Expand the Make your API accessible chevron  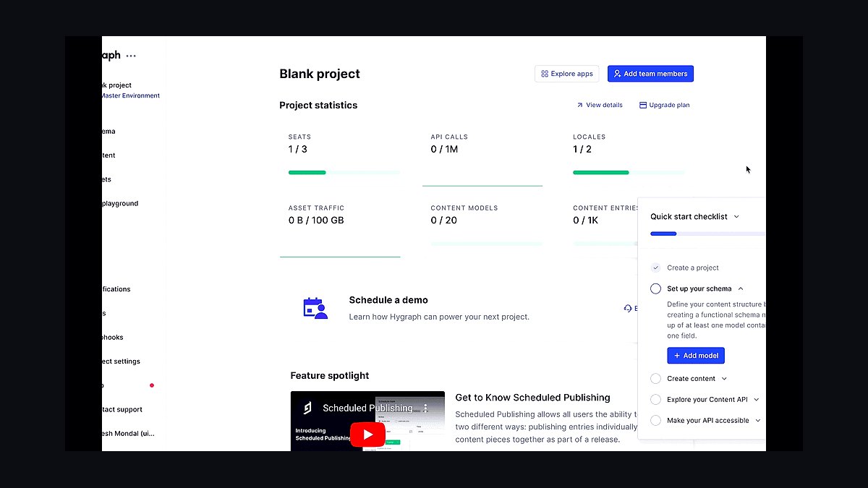point(757,420)
